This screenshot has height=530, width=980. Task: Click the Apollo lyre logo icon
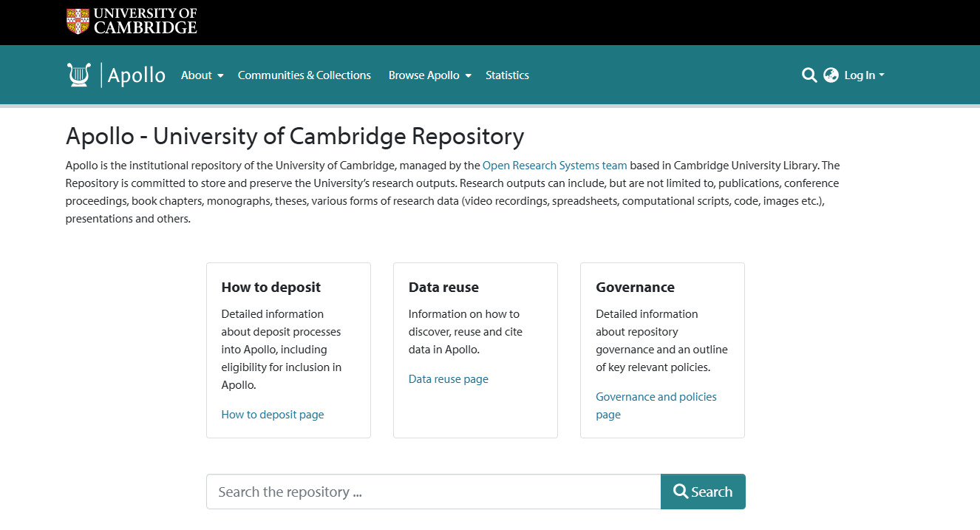click(x=78, y=75)
